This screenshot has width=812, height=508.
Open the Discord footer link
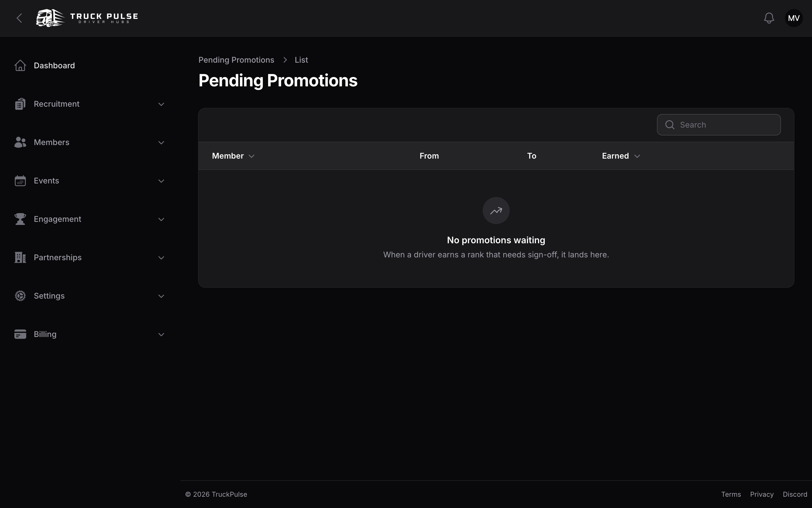point(795,494)
